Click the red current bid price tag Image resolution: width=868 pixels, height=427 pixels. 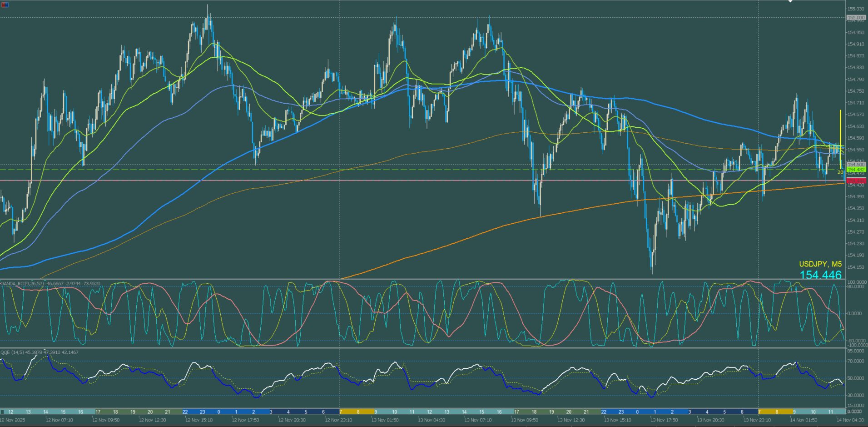click(856, 181)
